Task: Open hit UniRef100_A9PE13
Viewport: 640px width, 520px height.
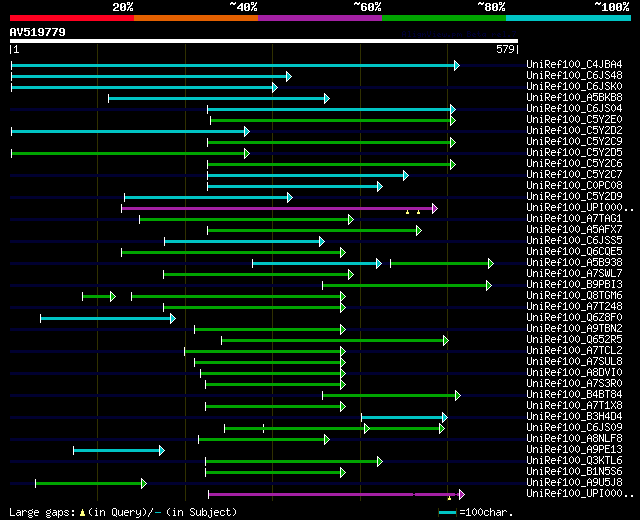Action: click(574, 450)
